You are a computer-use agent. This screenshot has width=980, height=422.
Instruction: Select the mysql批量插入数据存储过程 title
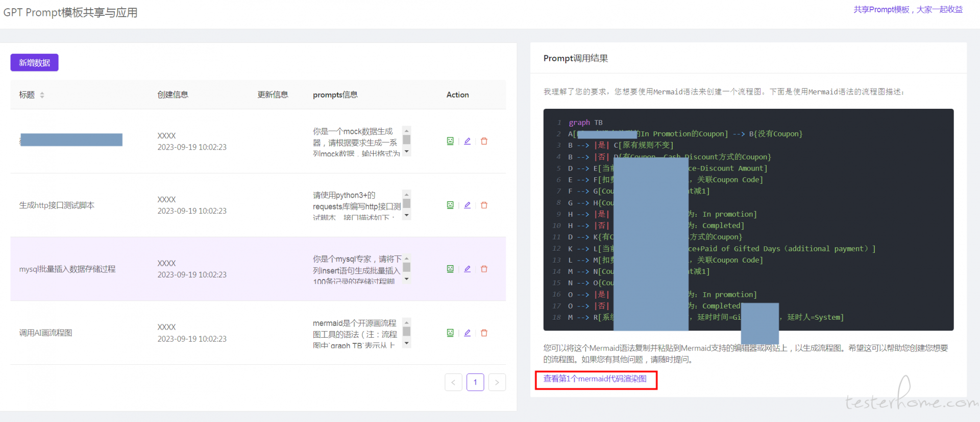[67, 269]
